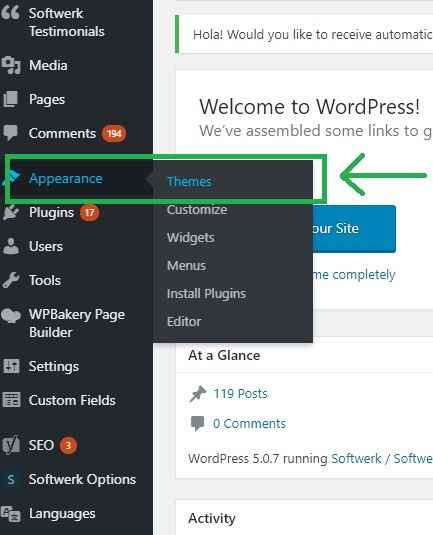Screen dimensions: 433x535
Task: Open the theme Editor submenu item
Action: coord(184,321)
